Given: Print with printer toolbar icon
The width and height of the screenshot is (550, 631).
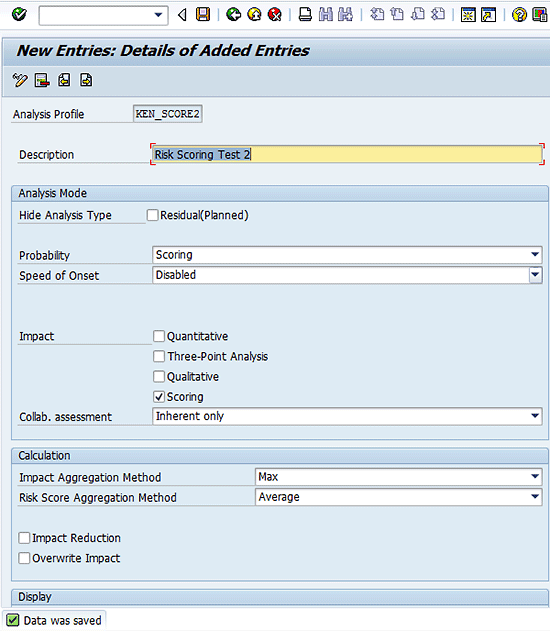Looking at the screenshot, I should (x=305, y=15).
